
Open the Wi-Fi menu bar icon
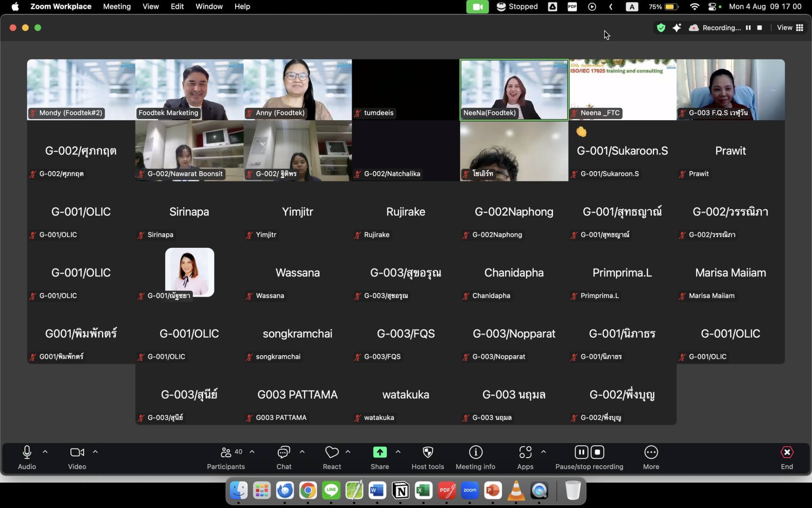pyautogui.click(x=694, y=6)
